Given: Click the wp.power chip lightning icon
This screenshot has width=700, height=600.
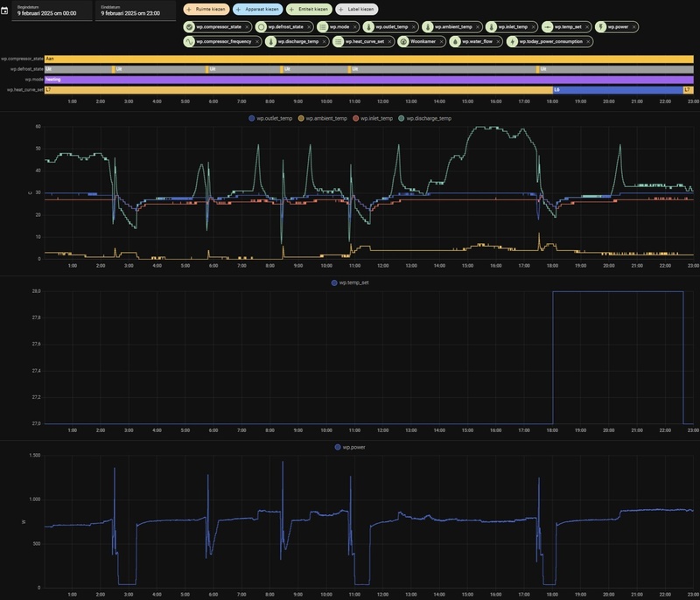Looking at the screenshot, I should [601, 27].
